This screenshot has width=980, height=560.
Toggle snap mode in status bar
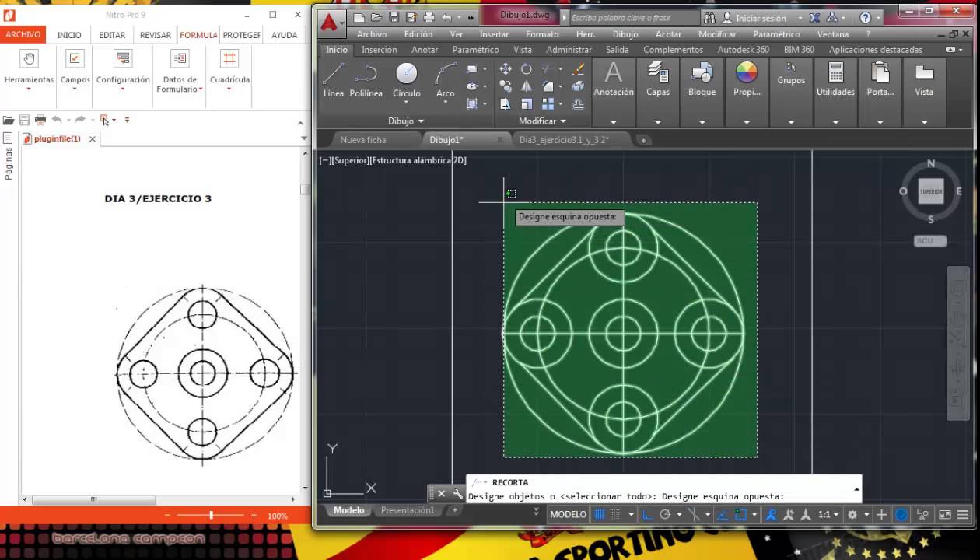(x=617, y=514)
